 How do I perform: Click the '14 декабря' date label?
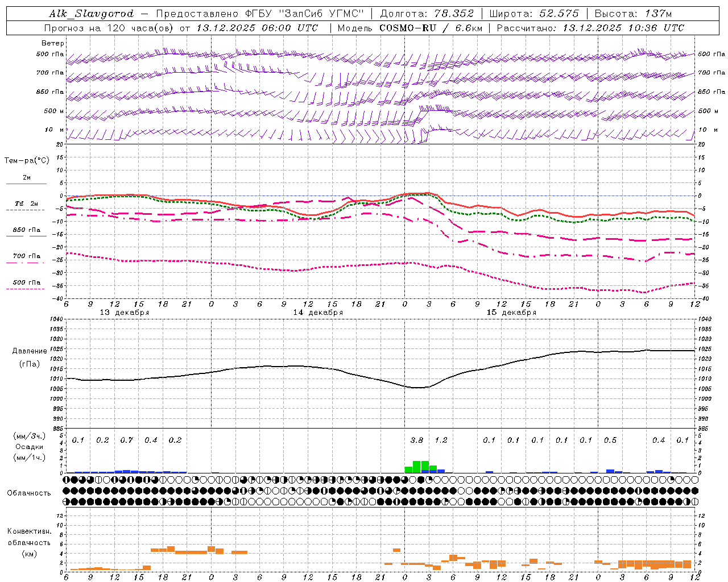pyautogui.click(x=318, y=313)
